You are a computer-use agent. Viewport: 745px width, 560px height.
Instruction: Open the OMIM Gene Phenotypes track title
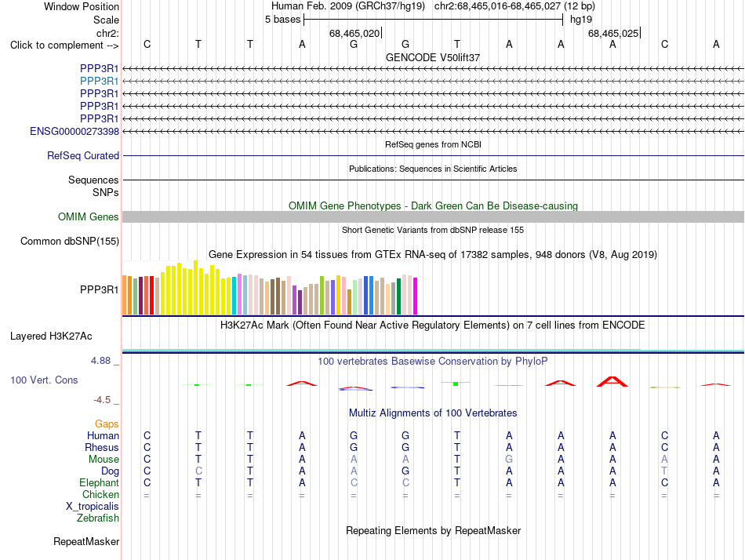pyautogui.click(x=433, y=205)
